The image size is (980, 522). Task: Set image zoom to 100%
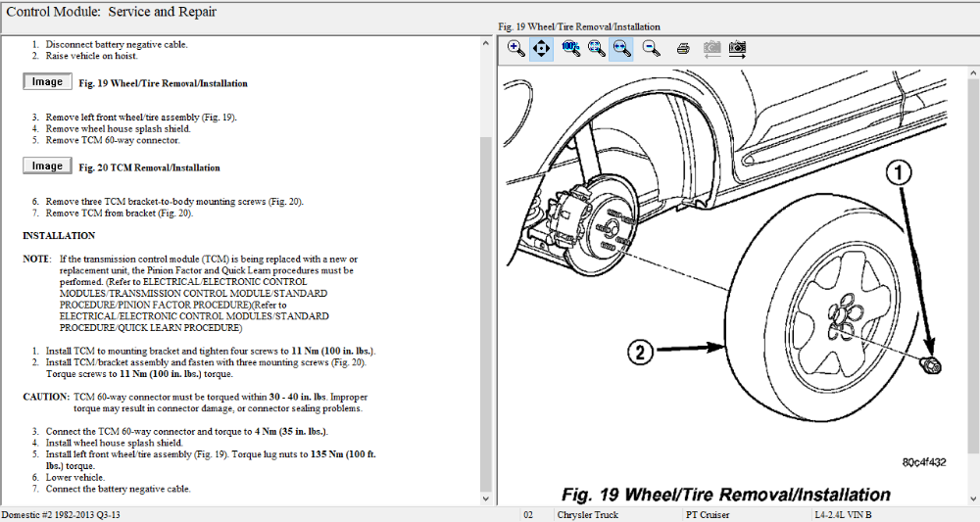click(x=571, y=48)
